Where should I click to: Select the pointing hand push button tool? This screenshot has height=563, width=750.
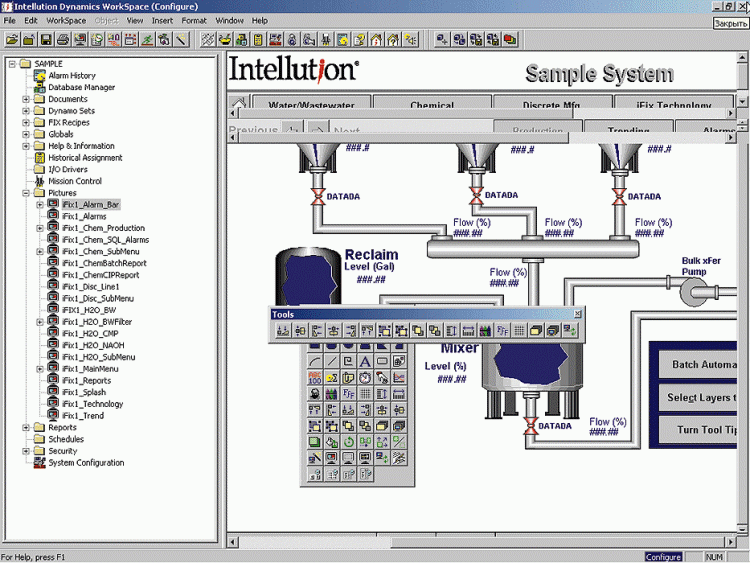[x=382, y=378]
